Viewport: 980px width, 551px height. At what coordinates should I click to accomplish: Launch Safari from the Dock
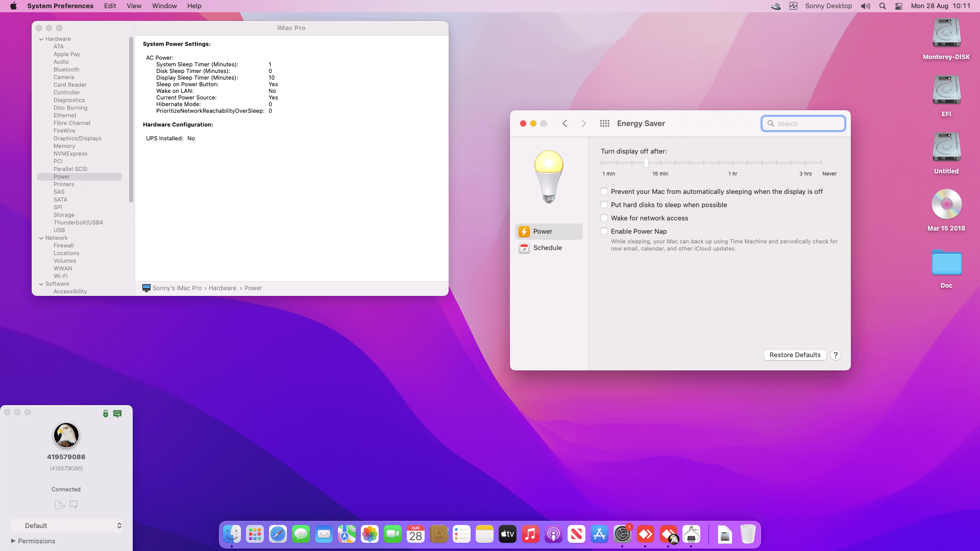click(x=278, y=534)
